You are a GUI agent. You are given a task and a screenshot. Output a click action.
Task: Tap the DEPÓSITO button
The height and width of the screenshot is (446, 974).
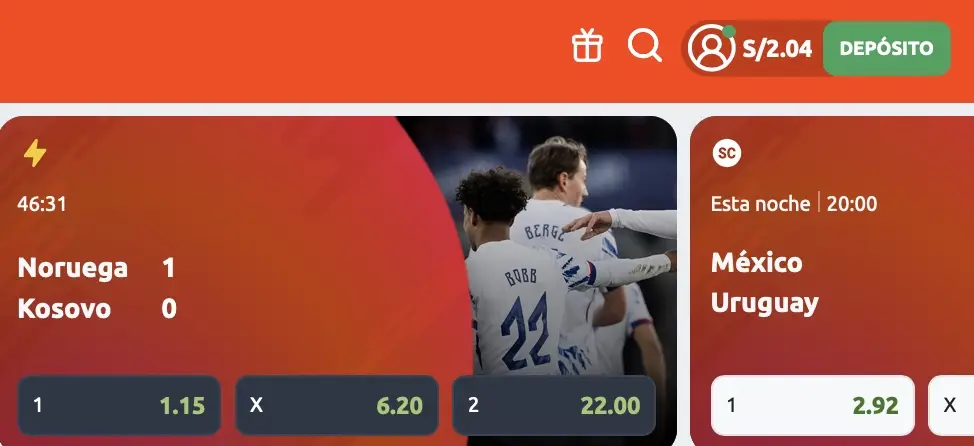[886, 48]
